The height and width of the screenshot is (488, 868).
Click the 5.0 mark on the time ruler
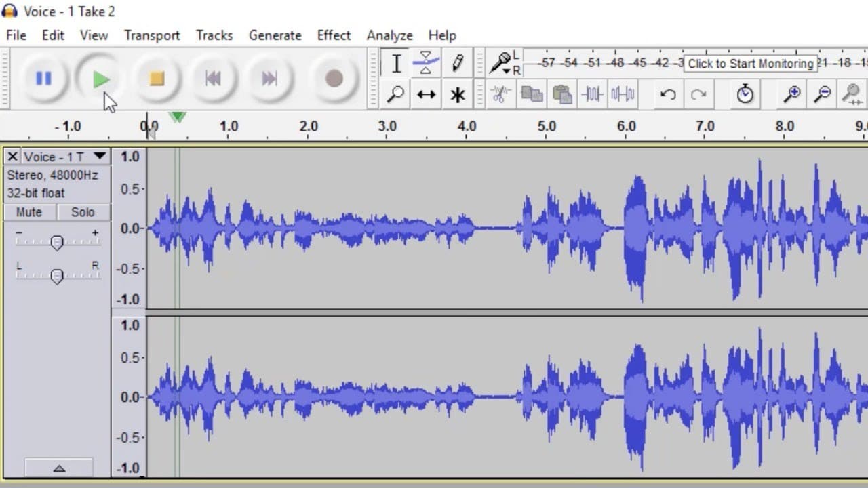point(547,126)
